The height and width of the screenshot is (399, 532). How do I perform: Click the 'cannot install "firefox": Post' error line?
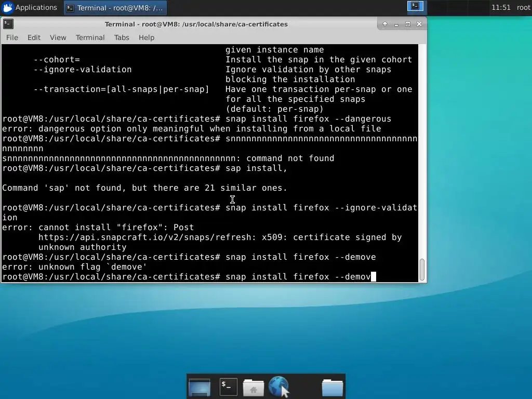(98, 228)
